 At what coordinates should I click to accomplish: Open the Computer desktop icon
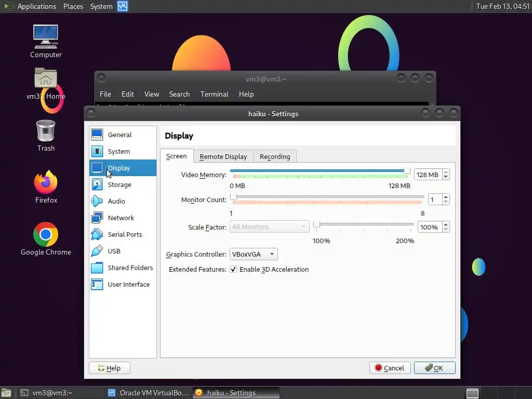(46, 37)
